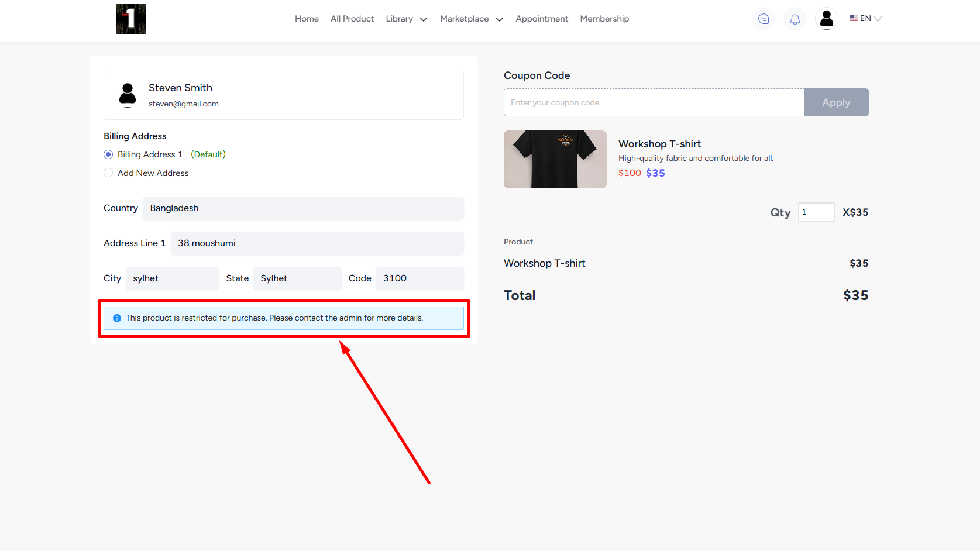
Task: Open All Product page
Action: [x=352, y=19]
